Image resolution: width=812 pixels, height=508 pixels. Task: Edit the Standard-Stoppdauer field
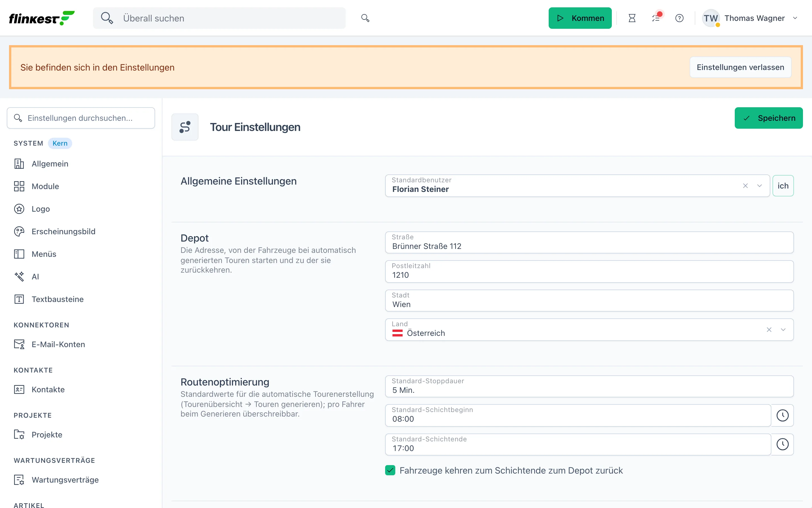pyautogui.click(x=589, y=386)
